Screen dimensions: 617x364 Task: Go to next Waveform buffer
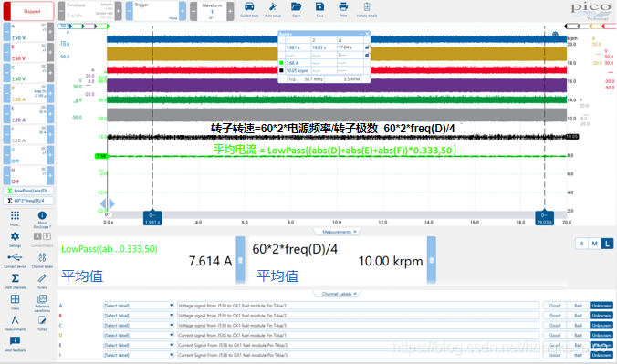(x=230, y=11)
